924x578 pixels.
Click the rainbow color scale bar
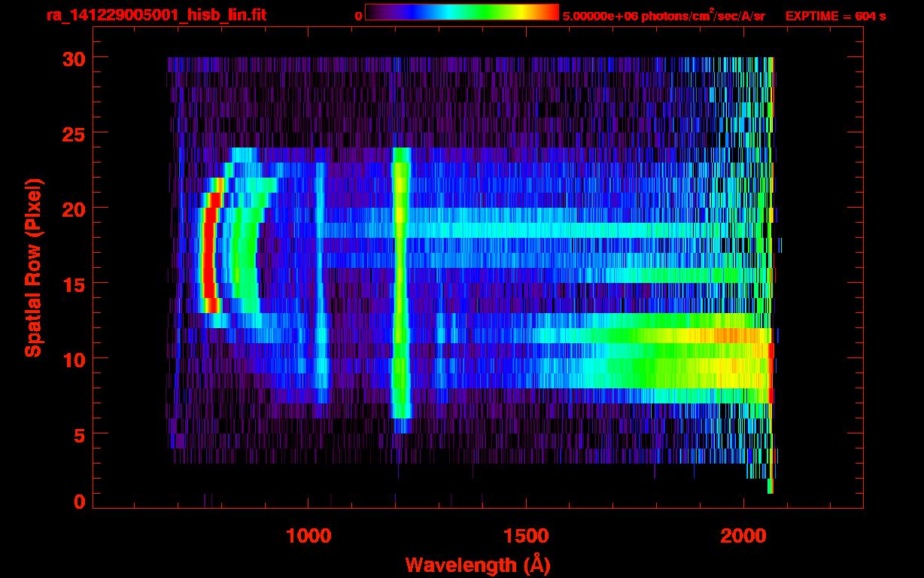point(462,12)
